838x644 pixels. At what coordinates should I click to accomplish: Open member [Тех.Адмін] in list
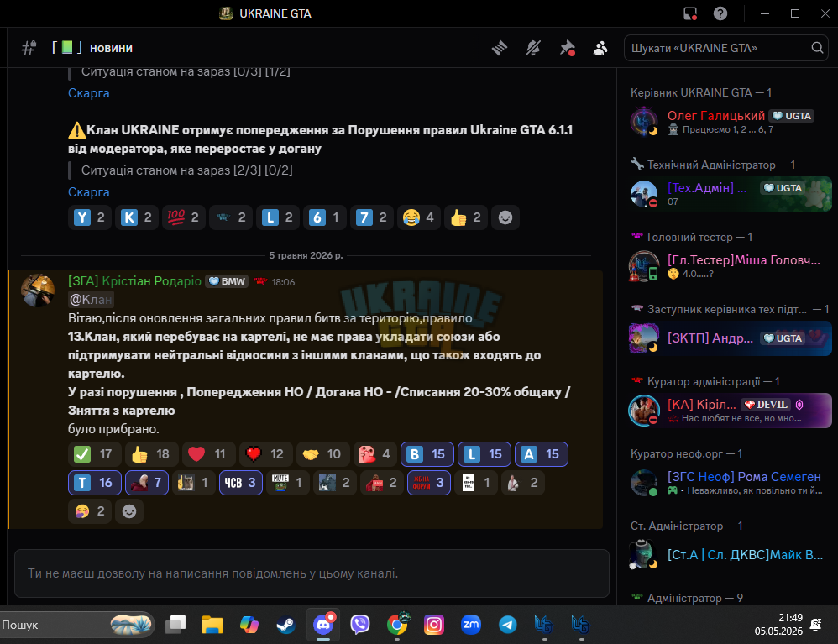730,193
